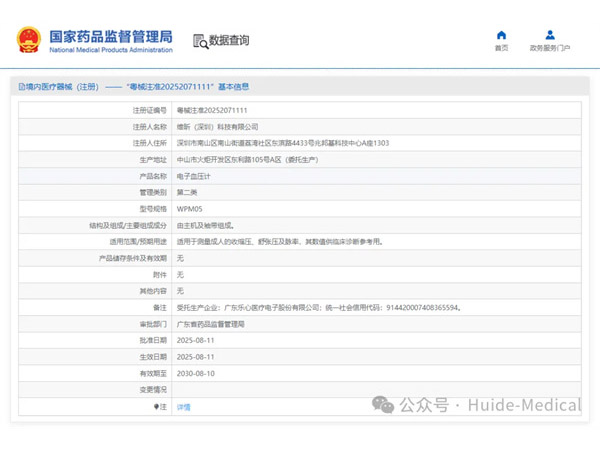Click registration number 粤械注准20252071111 in the table
Screen dimensions: 600x450
tap(211, 110)
